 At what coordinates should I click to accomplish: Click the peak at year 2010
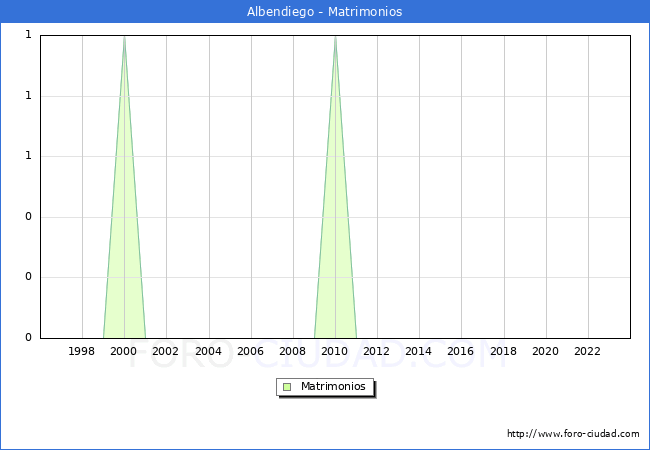pos(335,38)
